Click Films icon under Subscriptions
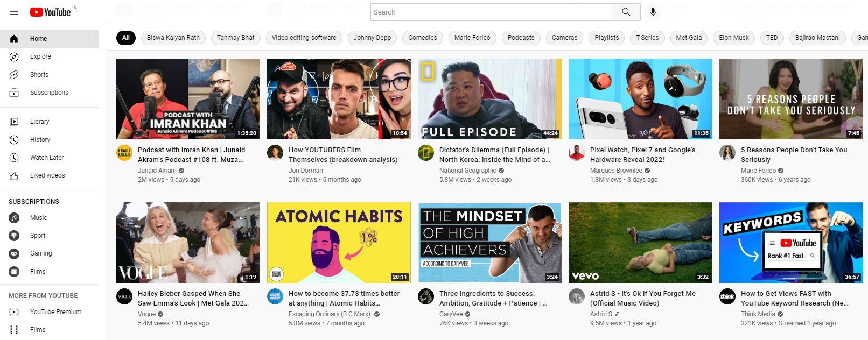The image size is (868, 340). pos(14,272)
